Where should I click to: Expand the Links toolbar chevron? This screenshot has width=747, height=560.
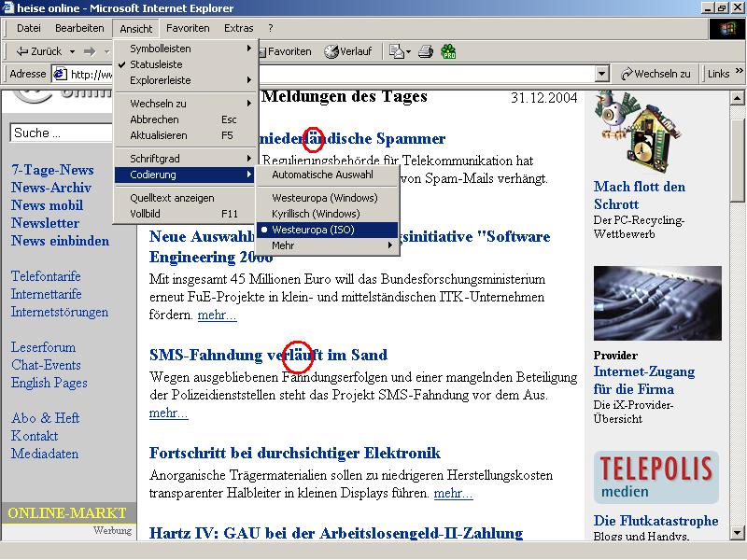pyautogui.click(x=739, y=71)
